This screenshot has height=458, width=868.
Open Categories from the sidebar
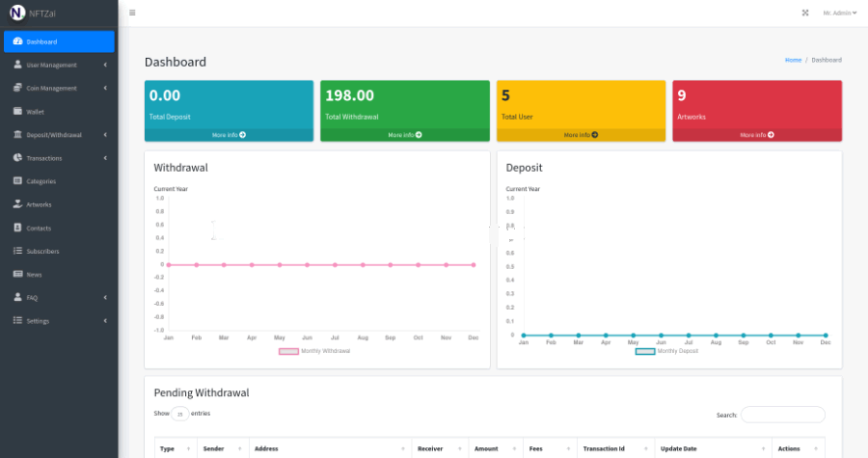pos(41,181)
